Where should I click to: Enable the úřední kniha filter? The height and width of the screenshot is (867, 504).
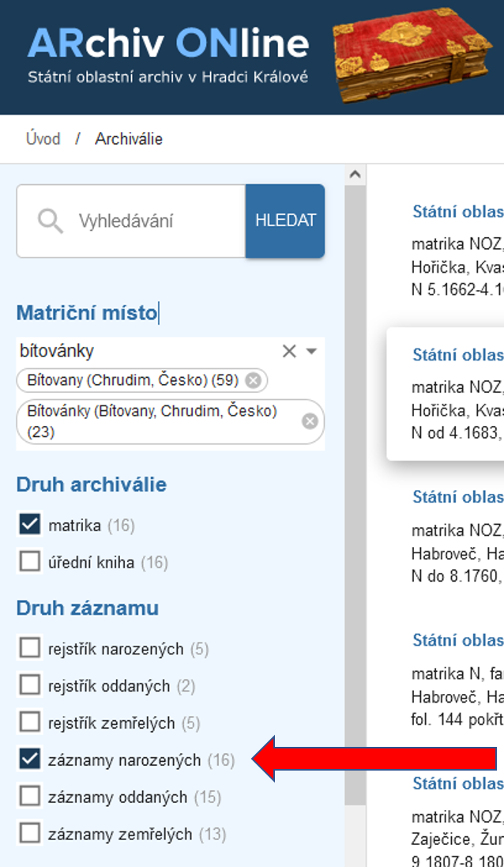point(31,562)
